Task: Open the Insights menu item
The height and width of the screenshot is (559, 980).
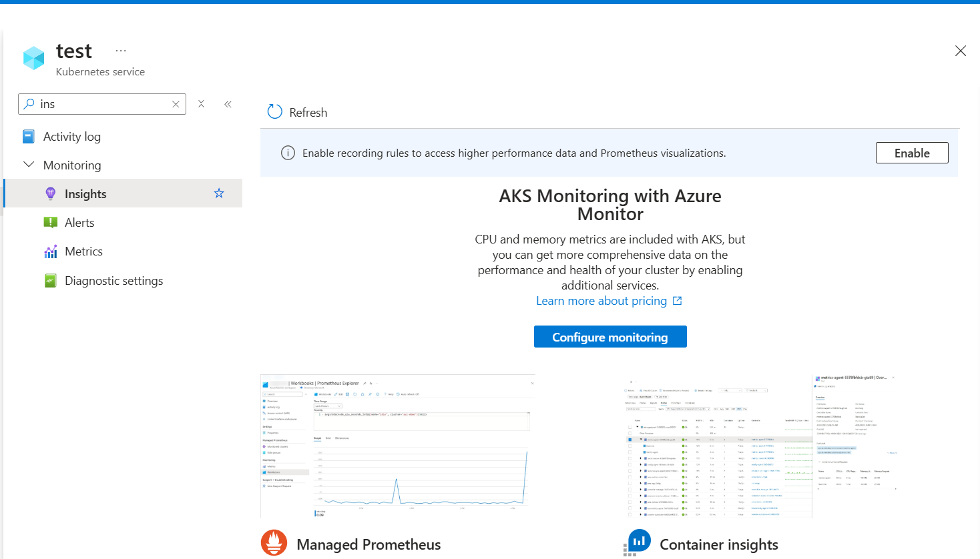Action: tap(123, 193)
